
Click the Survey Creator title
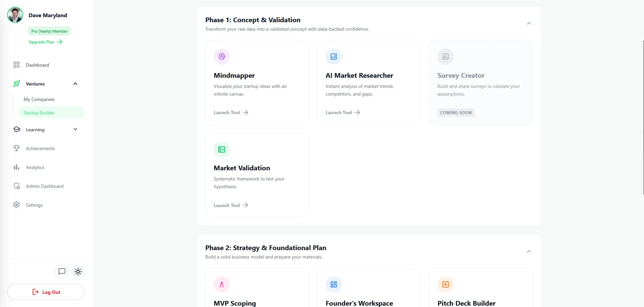pyautogui.click(x=461, y=75)
